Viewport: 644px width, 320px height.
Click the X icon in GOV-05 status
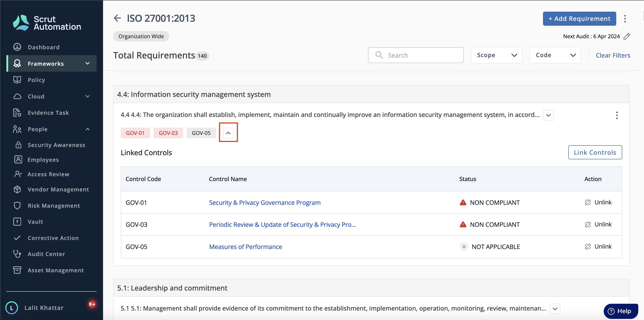(464, 247)
